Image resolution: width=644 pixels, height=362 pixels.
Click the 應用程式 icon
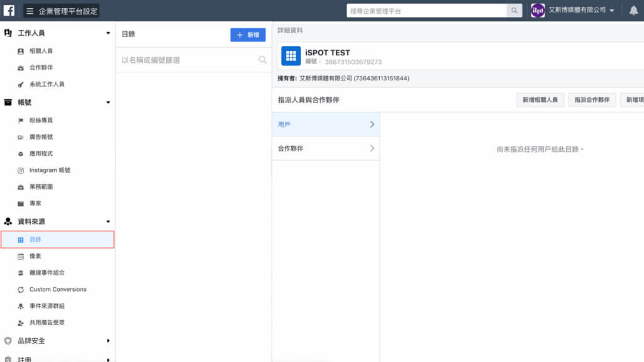[x=21, y=154]
